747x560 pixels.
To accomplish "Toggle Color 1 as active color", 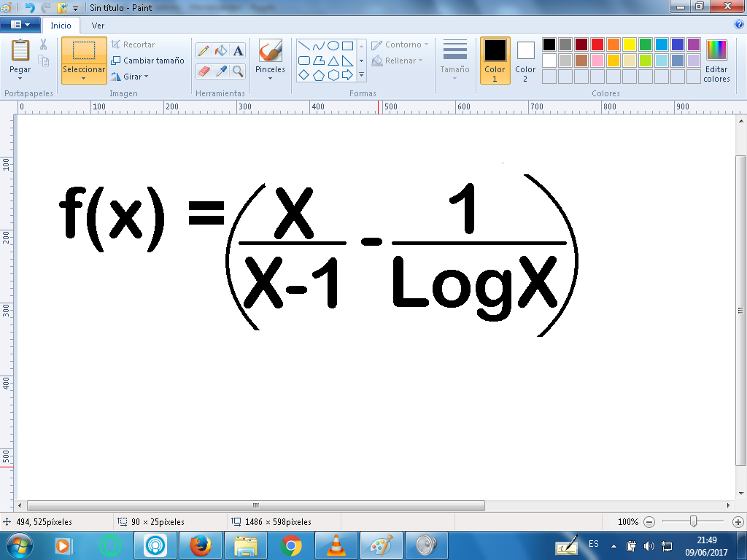I will [495, 60].
